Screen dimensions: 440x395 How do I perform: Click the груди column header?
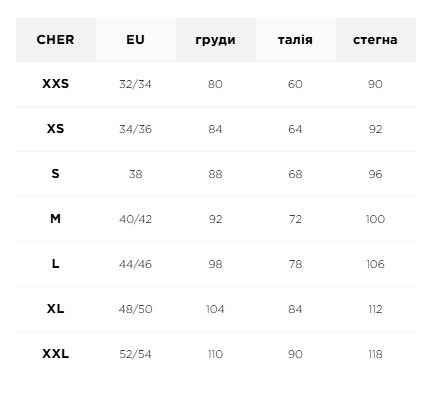point(215,40)
